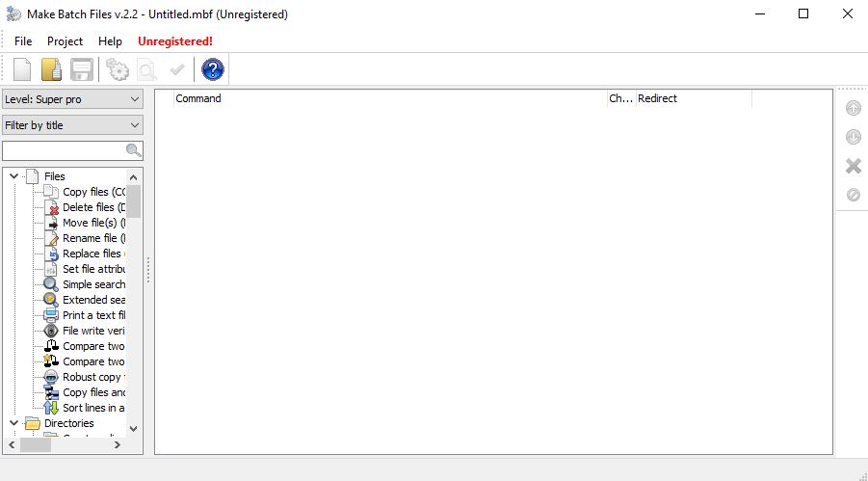Click the red Unregistered! menu item
This screenshot has width=868, height=481.
pyautogui.click(x=175, y=41)
